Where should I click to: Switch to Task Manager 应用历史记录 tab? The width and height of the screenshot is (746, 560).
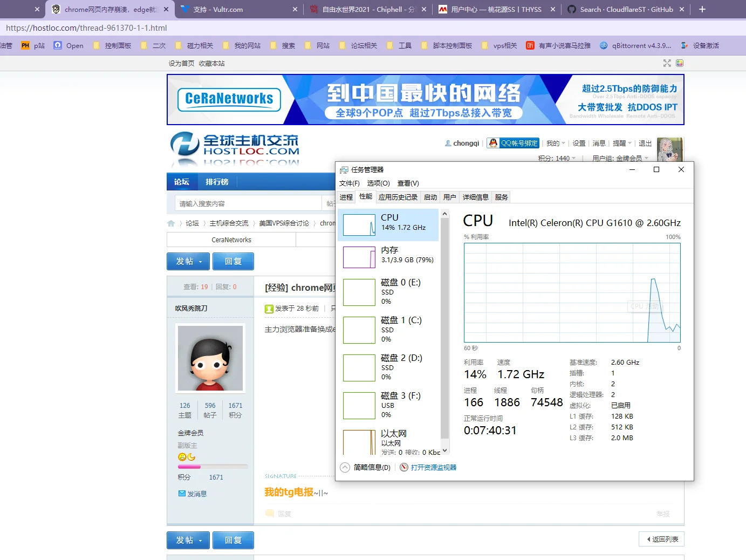(398, 197)
